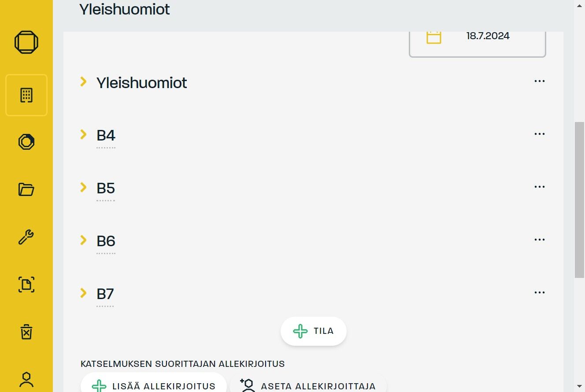The image size is (585, 392).
Task: Click the wrench tool icon in sidebar
Action: pos(26,237)
